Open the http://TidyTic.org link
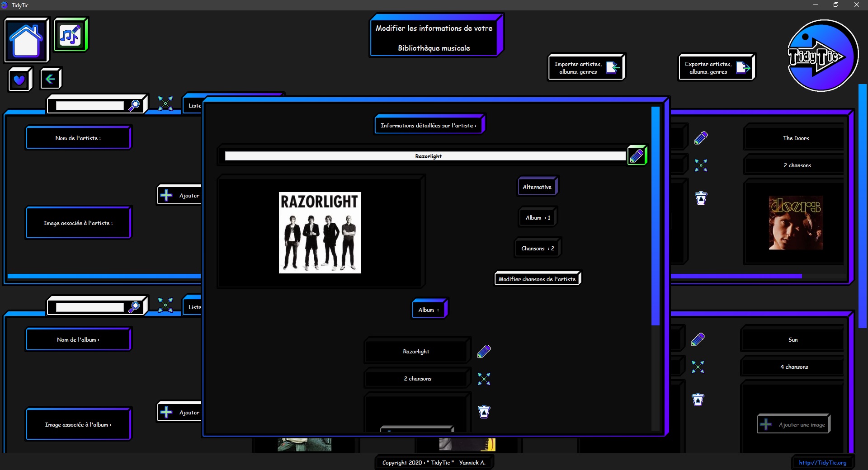This screenshot has height=470, width=868. pyautogui.click(x=822, y=462)
